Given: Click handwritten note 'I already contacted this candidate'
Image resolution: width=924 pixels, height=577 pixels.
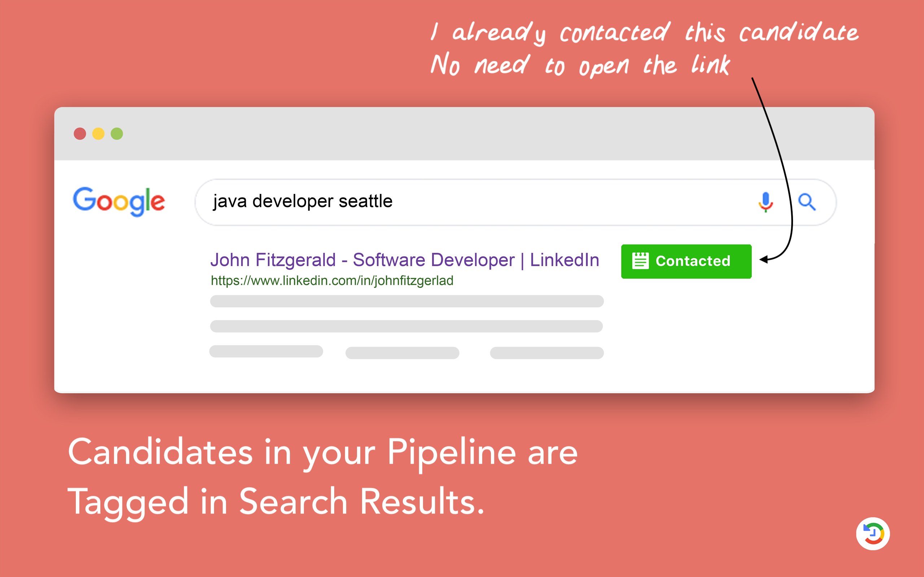Looking at the screenshot, I should (645, 33).
